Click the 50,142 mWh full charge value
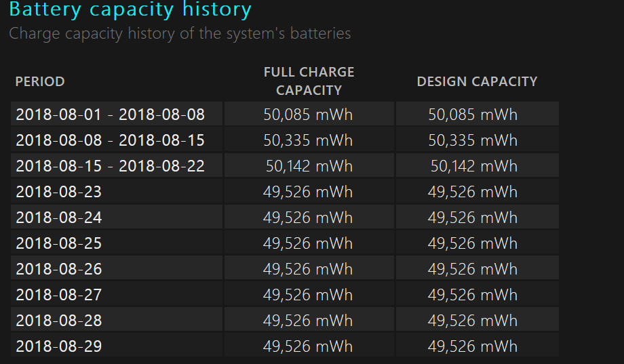 pos(309,166)
